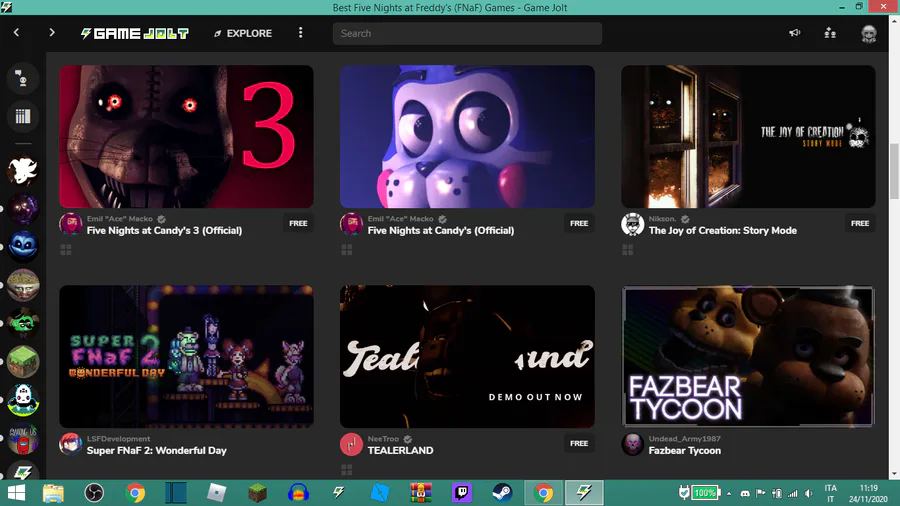Open the friends list icon
The width and height of the screenshot is (900, 506).
(830, 33)
